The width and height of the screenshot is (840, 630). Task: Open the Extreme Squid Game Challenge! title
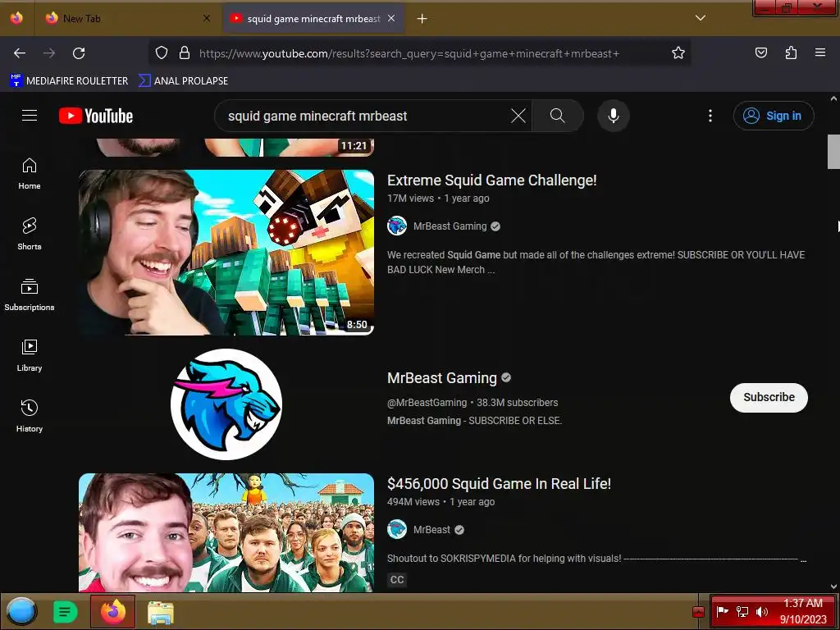pos(492,180)
